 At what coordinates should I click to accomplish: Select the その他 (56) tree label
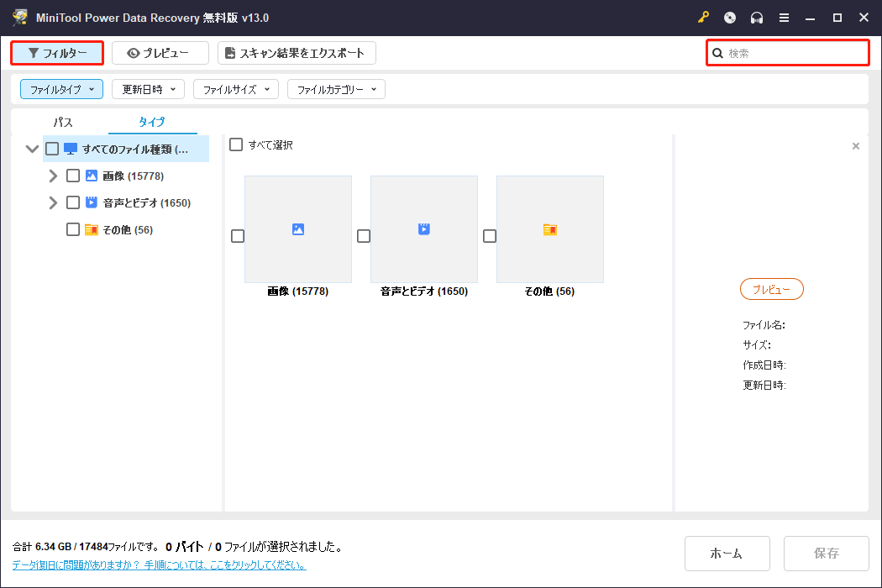coord(128,229)
